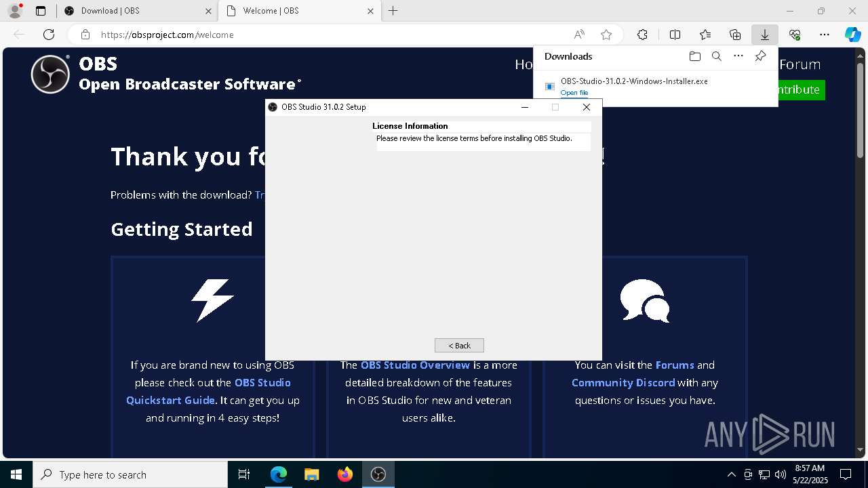This screenshot has width=868, height=488.
Task: Add this page to favorites star
Action: tap(606, 35)
